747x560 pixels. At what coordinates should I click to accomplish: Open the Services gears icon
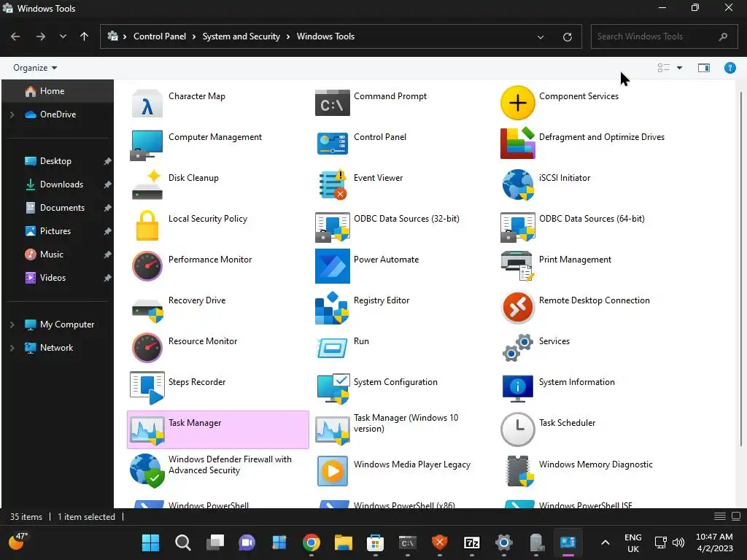[517, 348]
